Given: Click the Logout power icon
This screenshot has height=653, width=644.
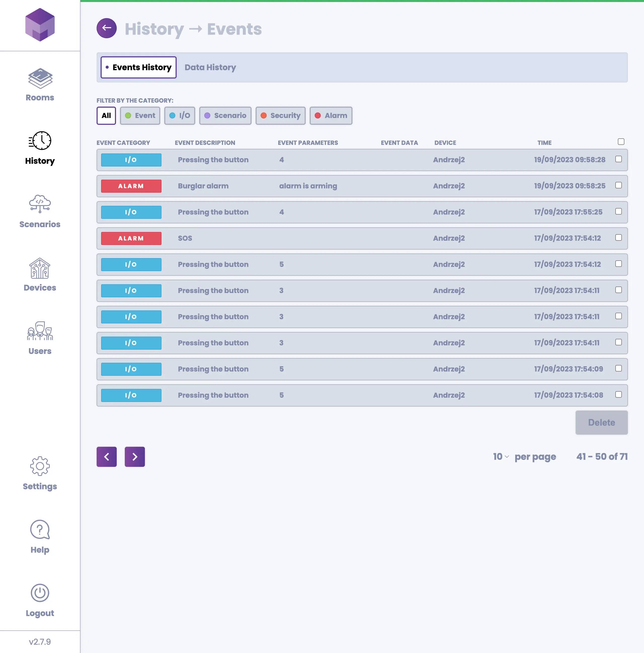Looking at the screenshot, I should 40,593.
